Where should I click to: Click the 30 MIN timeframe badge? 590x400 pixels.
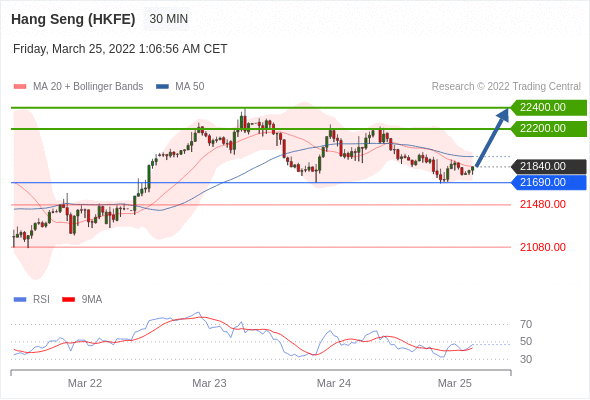(x=168, y=19)
